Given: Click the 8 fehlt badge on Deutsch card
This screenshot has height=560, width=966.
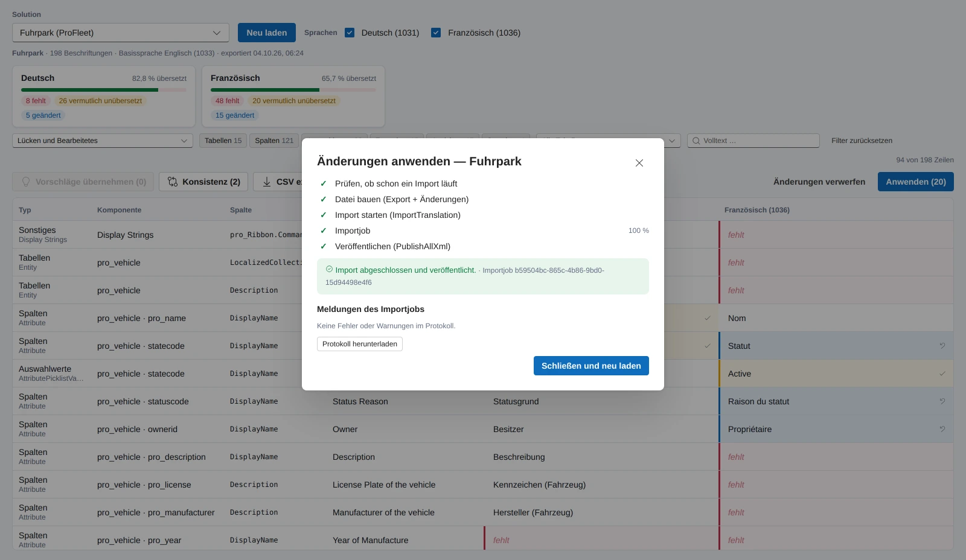Looking at the screenshot, I should point(36,101).
